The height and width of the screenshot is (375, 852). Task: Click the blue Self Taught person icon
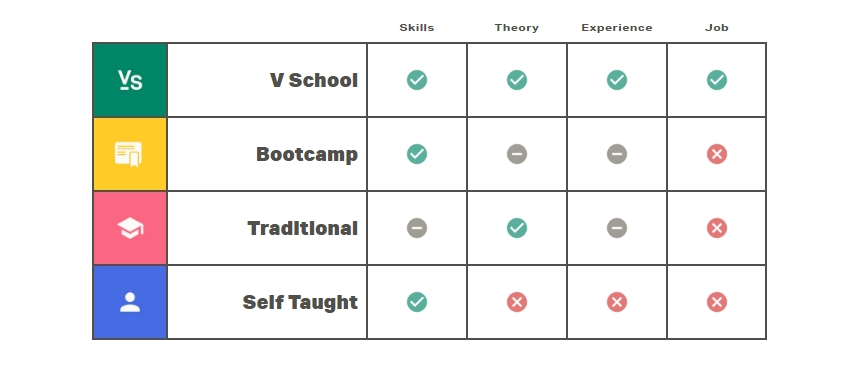130,302
